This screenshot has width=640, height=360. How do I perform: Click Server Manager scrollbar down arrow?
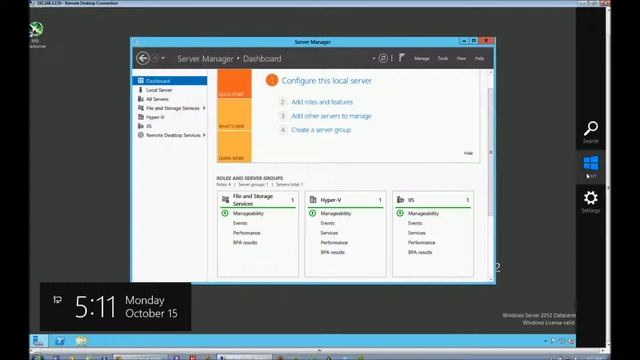point(491,279)
